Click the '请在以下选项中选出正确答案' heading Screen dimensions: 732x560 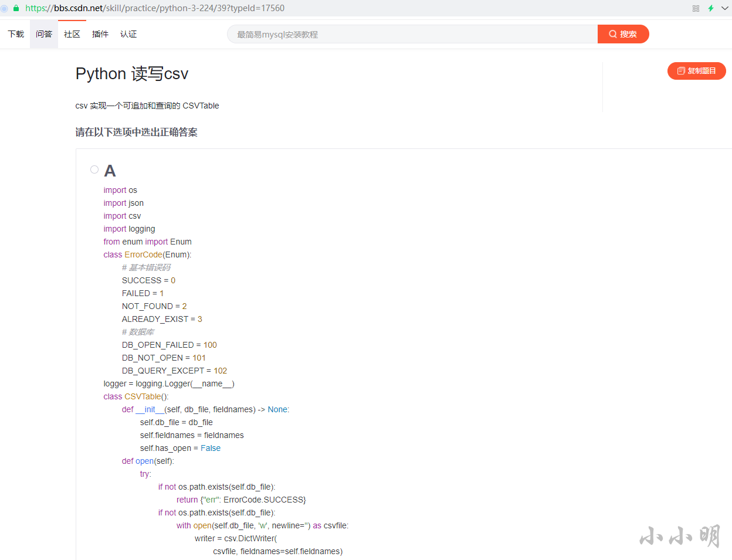pos(137,132)
